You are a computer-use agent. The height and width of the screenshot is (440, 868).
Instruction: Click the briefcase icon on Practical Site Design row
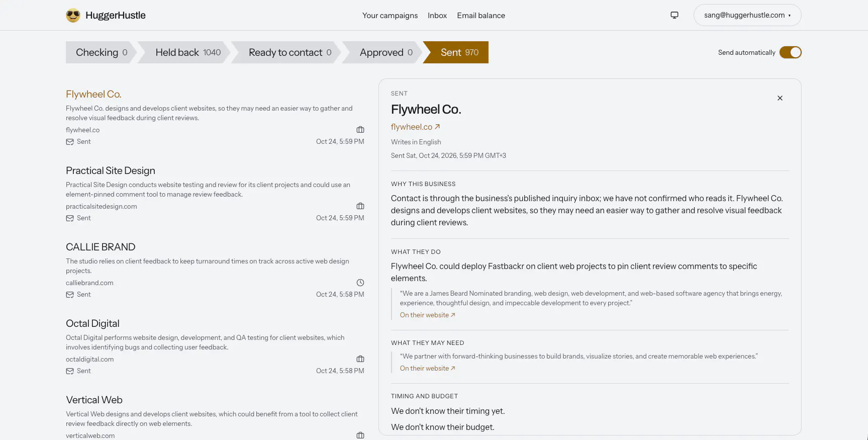coord(360,206)
